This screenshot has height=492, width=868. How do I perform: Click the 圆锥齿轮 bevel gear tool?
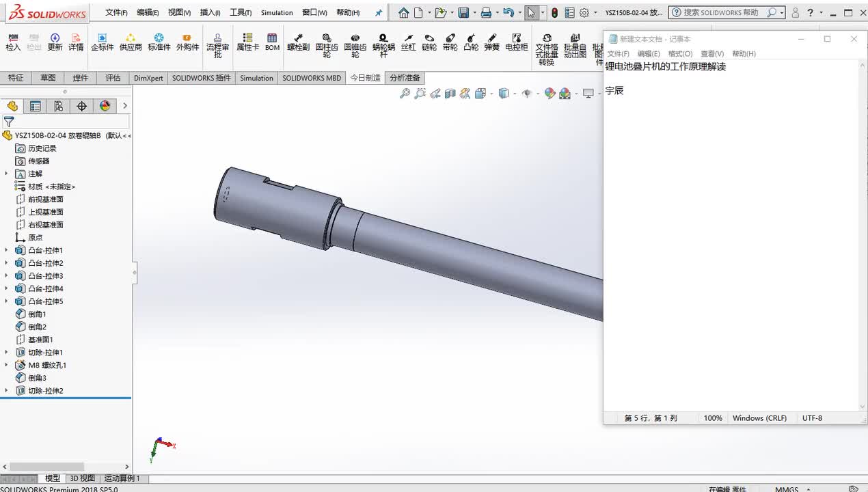tap(355, 46)
